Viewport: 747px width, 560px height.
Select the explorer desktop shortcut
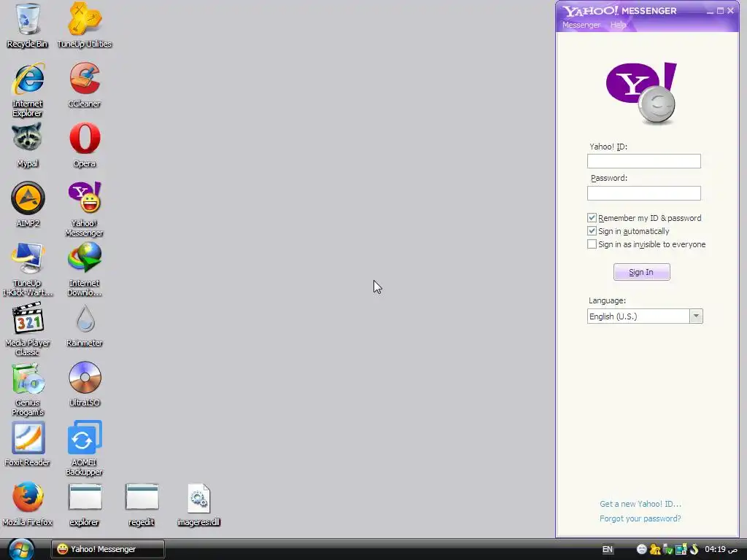pos(85,504)
